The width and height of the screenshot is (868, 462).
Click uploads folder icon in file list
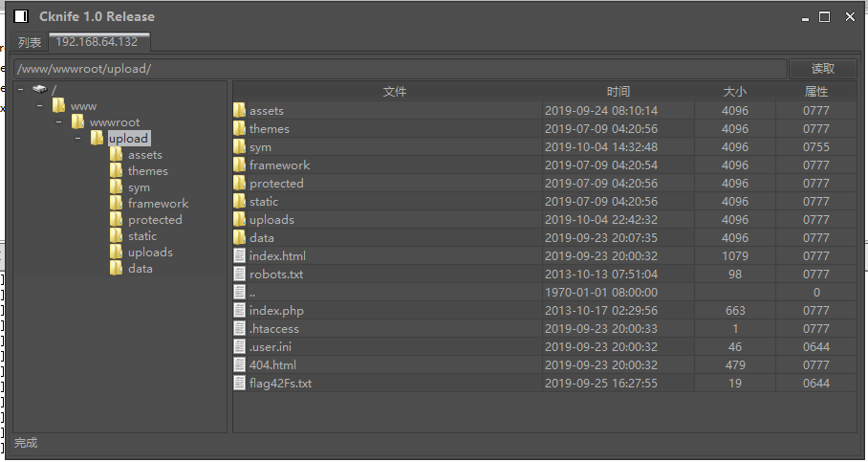[x=239, y=219]
